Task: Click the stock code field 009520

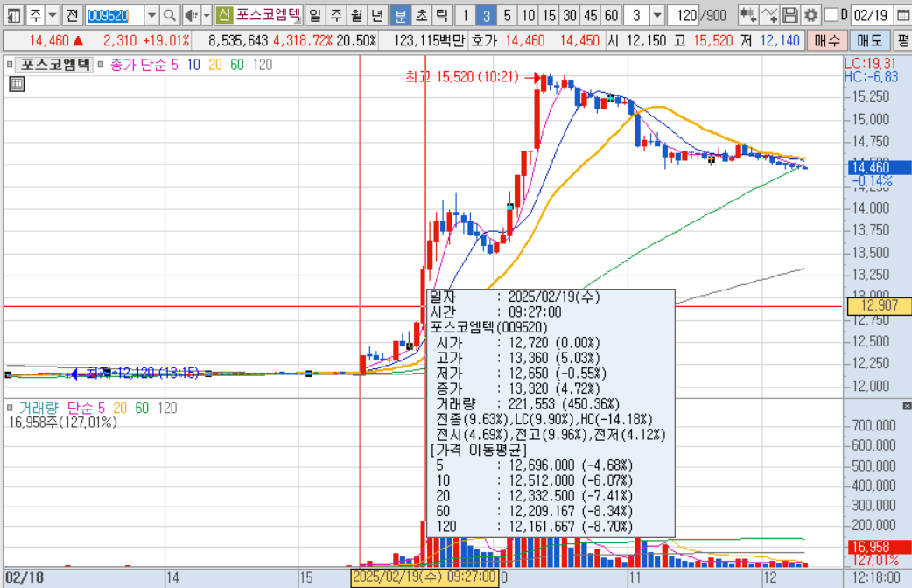Action: pos(116,15)
